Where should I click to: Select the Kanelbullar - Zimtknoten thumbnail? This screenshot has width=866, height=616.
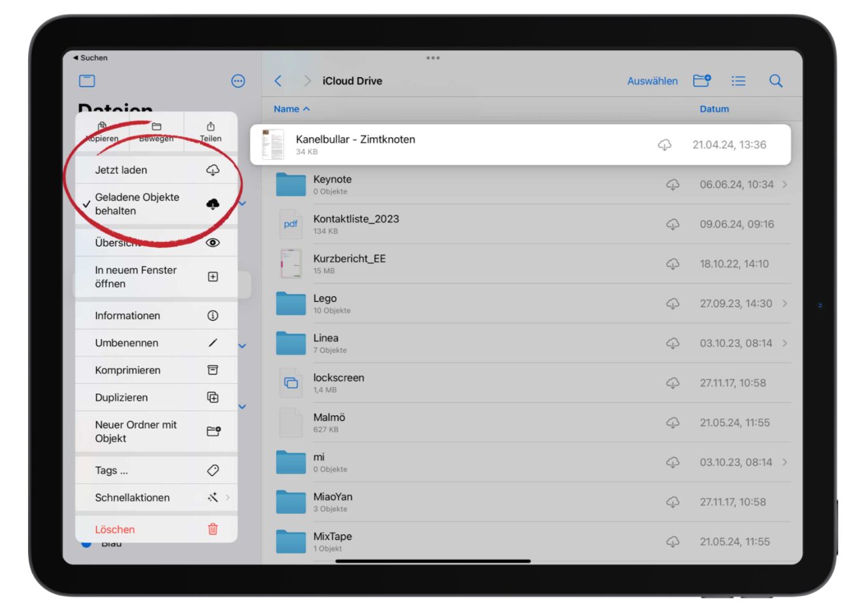click(272, 145)
